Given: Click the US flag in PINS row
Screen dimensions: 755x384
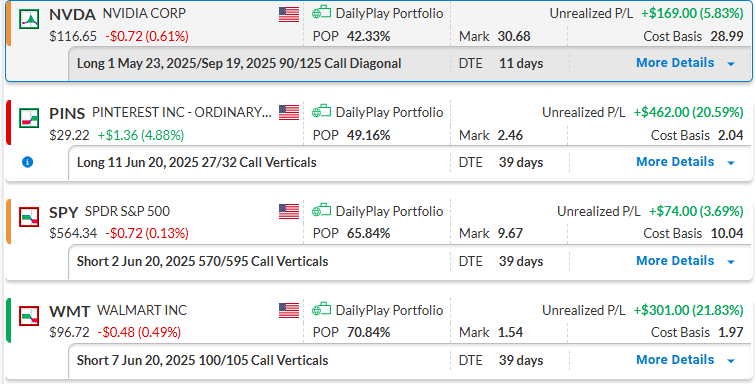Looking at the screenshot, I should pos(289,113).
